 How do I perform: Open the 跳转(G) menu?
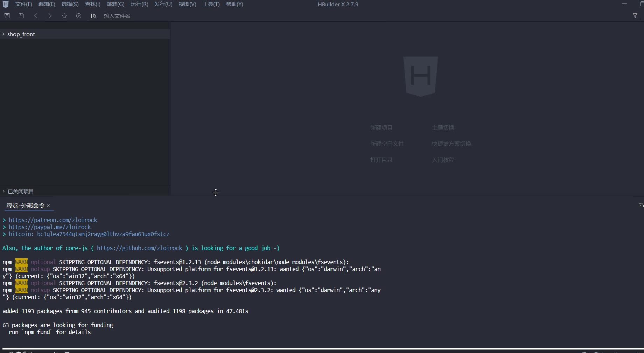(x=115, y=4)
